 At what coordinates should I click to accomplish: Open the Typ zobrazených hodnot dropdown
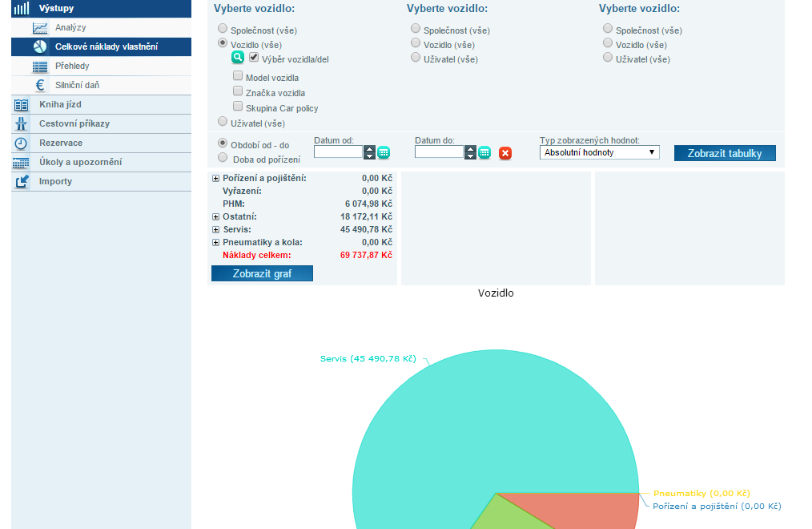pyautogui.click(x=599, y=152)
